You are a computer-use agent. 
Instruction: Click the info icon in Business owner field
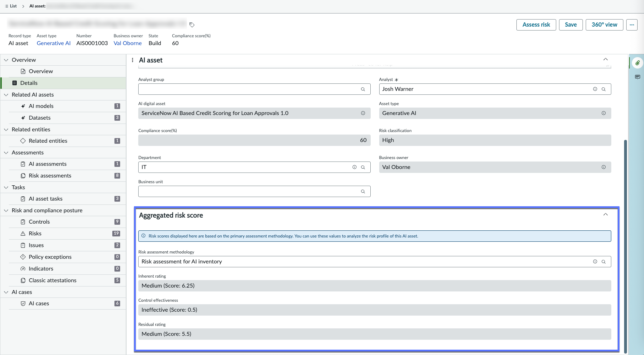[x=603, y=167]
